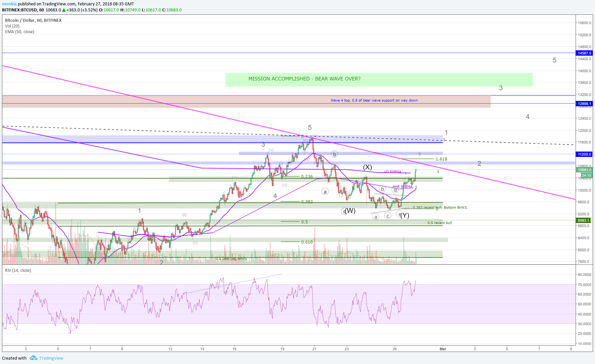Screen dimensions: 595x364
Task: Select the 4HR 50EMA label
Action: click(402, 187)
